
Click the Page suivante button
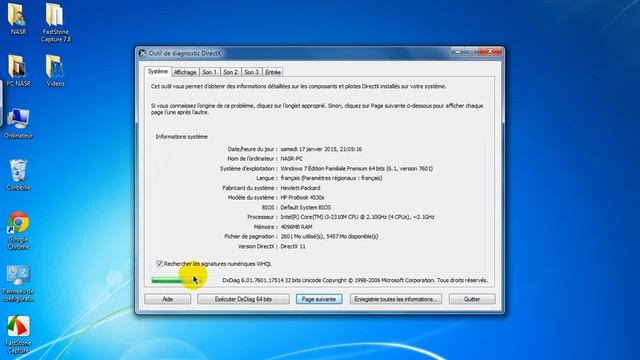[319, 299]
